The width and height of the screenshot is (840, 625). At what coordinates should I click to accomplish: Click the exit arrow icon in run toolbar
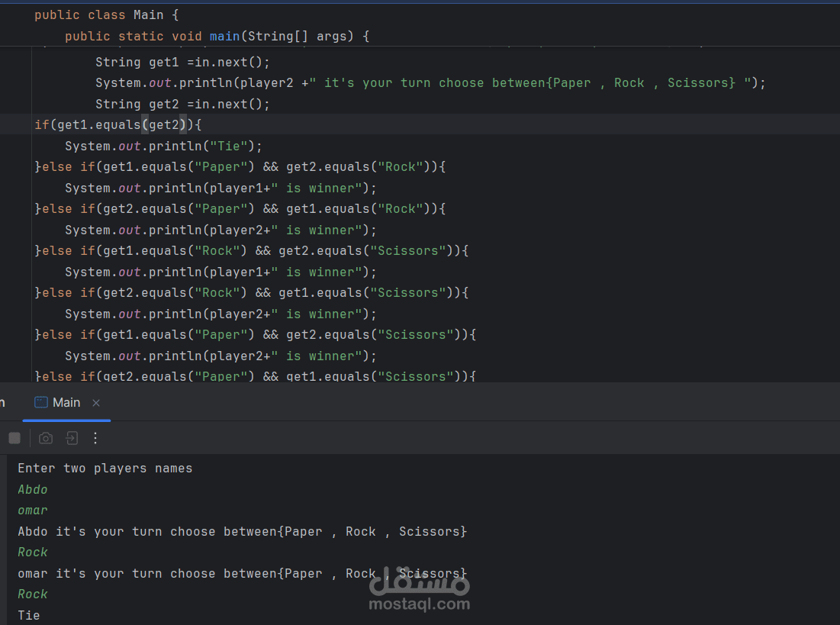71,438
